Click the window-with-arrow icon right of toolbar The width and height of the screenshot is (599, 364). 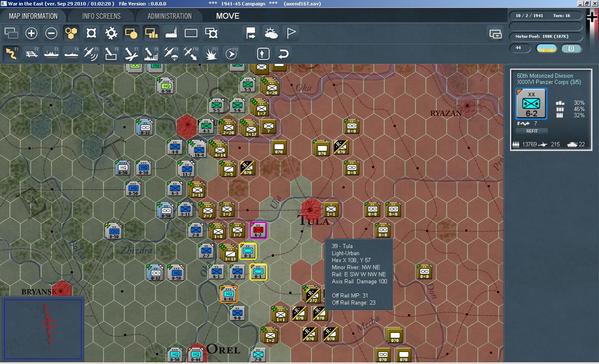tap(495, 34)
